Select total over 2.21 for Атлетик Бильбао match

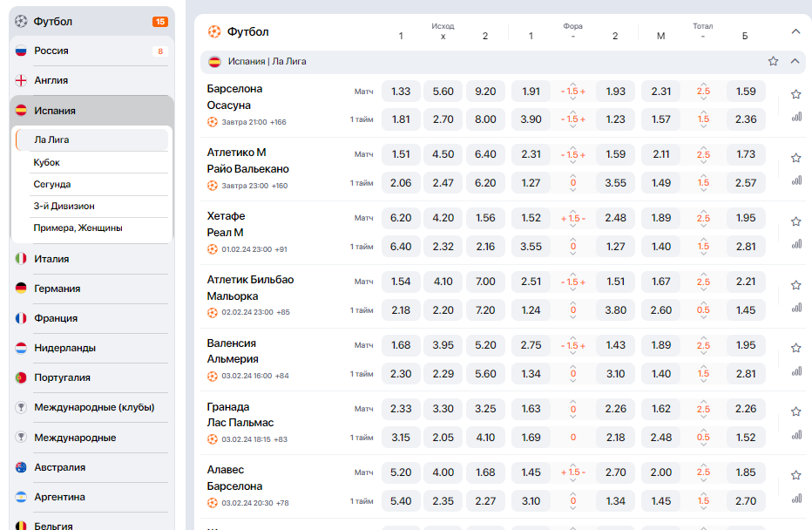click(x=746, y=282)
